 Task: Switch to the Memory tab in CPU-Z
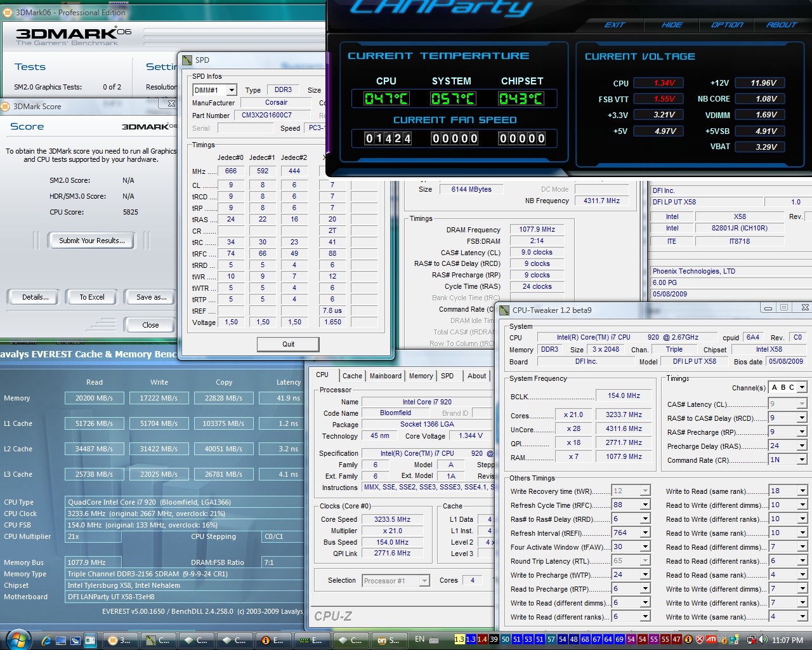421,376
